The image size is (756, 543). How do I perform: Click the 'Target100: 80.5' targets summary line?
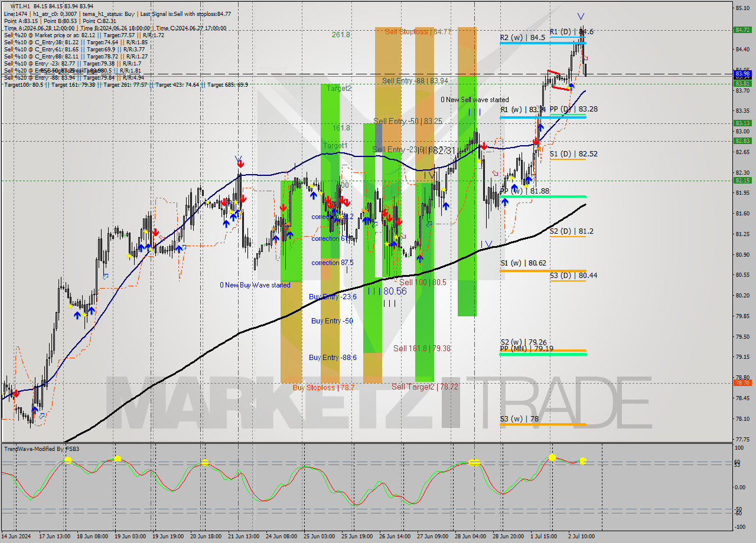click(125, 84)
